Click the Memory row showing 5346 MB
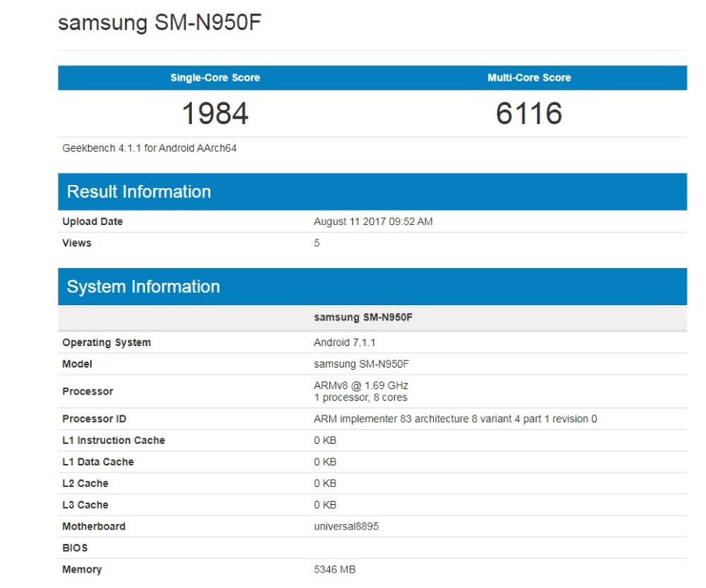The image size is (706, 588). [335, 569]
